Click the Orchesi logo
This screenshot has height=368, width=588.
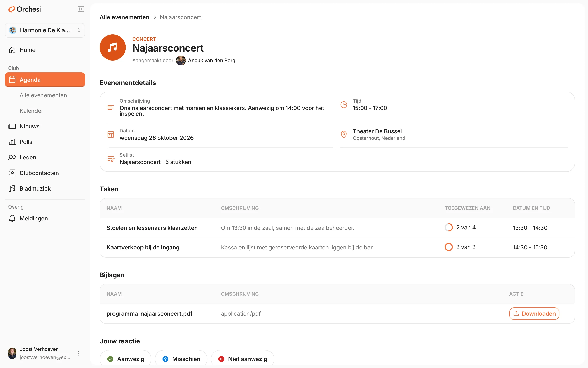[x=24, y=9]
